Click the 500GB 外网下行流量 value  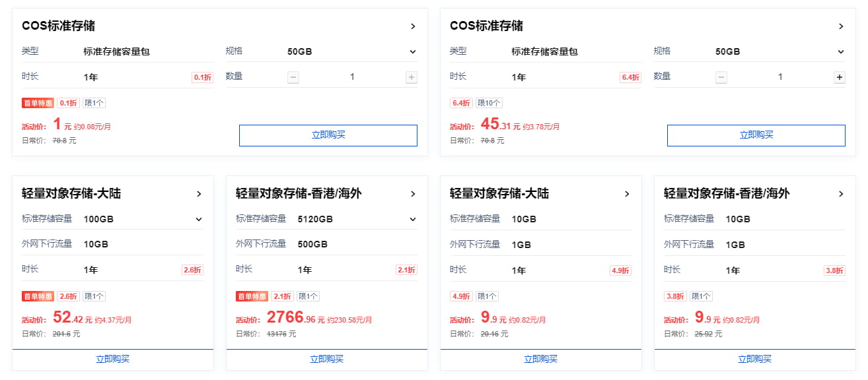[312, 244]
